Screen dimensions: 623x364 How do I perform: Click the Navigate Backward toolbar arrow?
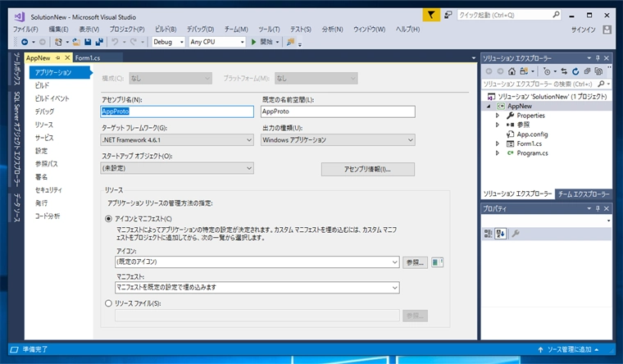[25, 42]
